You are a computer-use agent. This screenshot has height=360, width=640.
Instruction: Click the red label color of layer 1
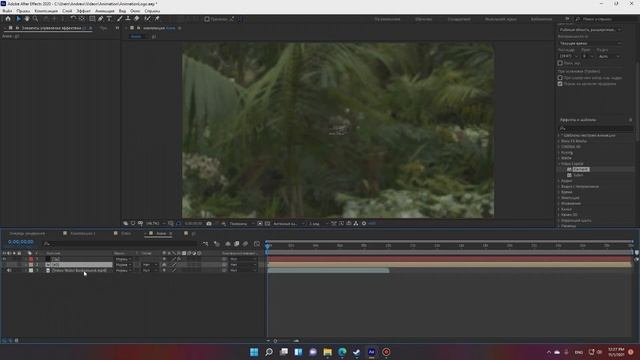click(x=31, y=259)
